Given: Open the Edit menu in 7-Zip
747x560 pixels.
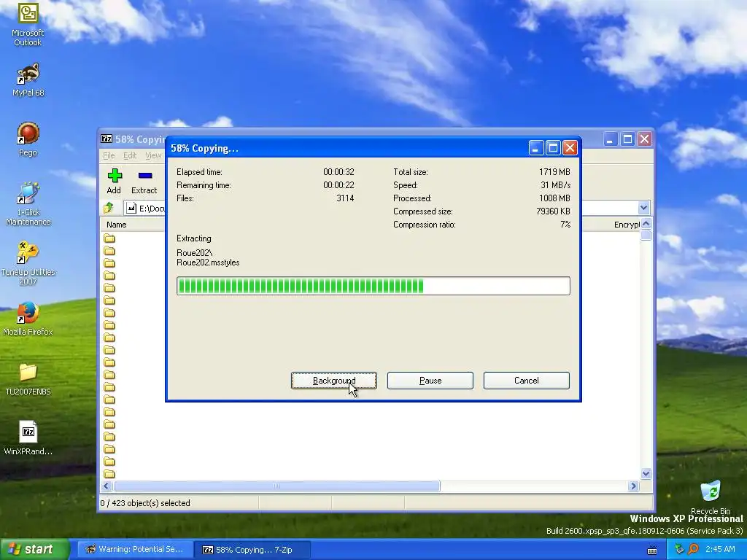Looking at the screenshot, I should click(x=130, y=155).
